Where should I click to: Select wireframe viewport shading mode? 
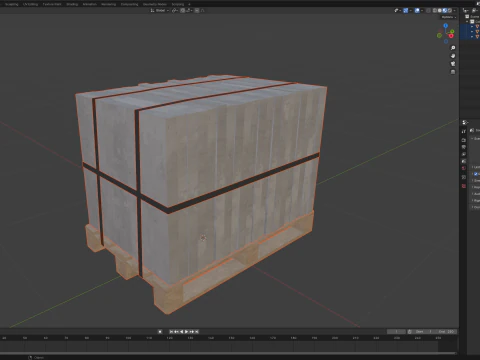click(435, 10)
